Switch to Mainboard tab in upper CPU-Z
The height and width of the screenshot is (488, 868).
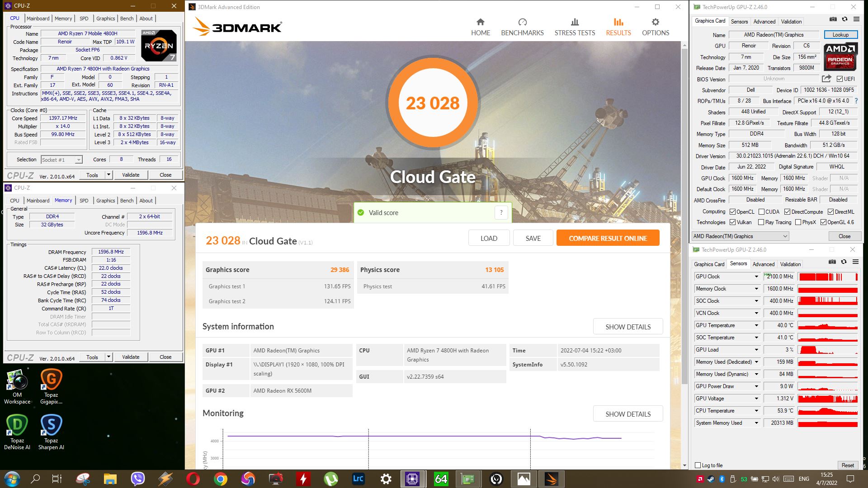38,19
